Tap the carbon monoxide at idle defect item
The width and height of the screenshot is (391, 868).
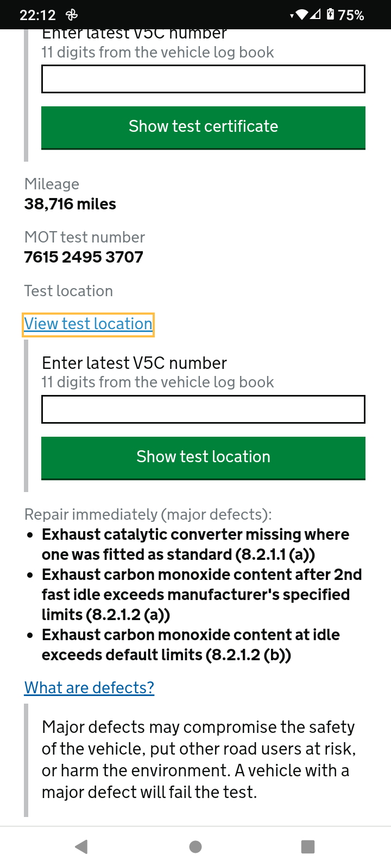click(191, 645)
